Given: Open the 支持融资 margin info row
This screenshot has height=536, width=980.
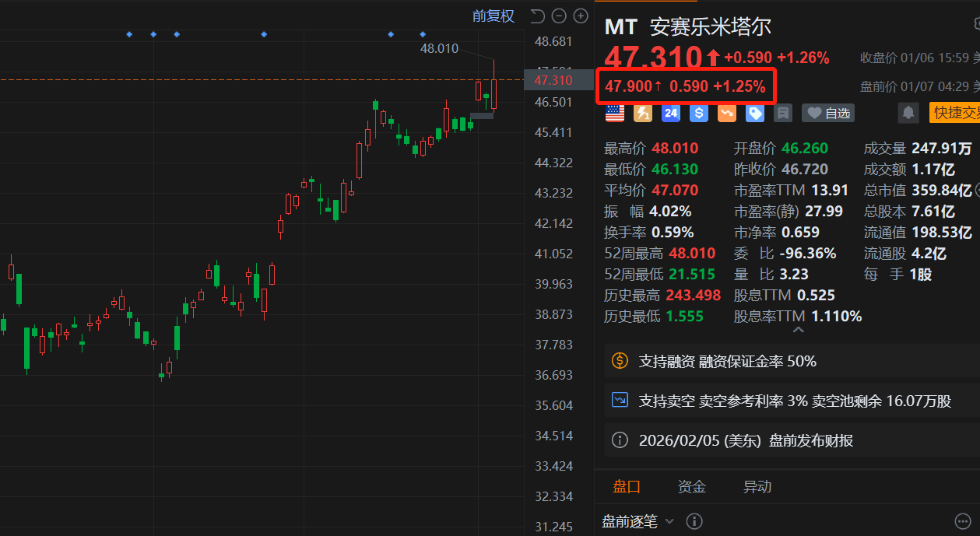Looking at the screenshot, I should (x=792, y=361).
